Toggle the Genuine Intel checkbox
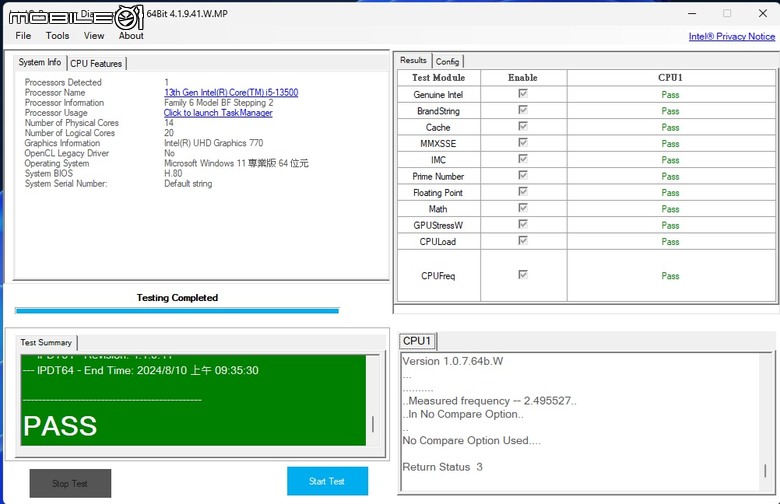 pos(523,94)
